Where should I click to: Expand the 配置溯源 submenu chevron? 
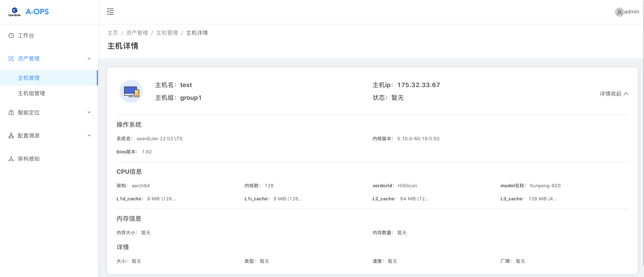[89, 135]
